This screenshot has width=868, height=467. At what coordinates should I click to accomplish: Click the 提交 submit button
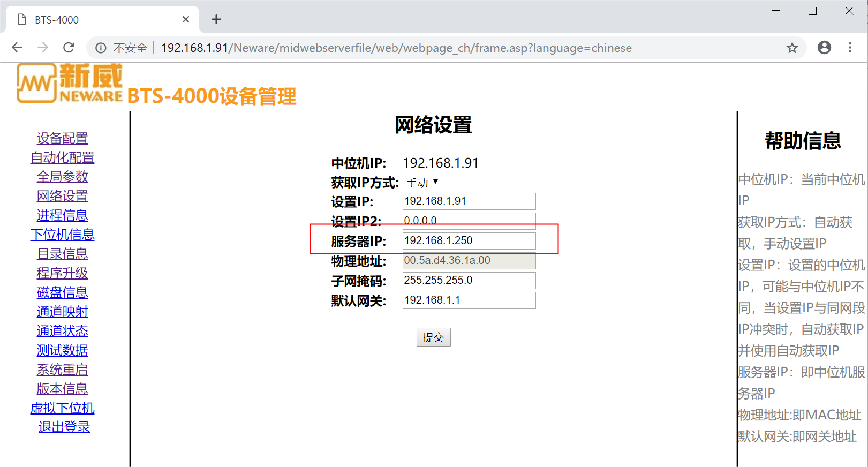point(434,337)
